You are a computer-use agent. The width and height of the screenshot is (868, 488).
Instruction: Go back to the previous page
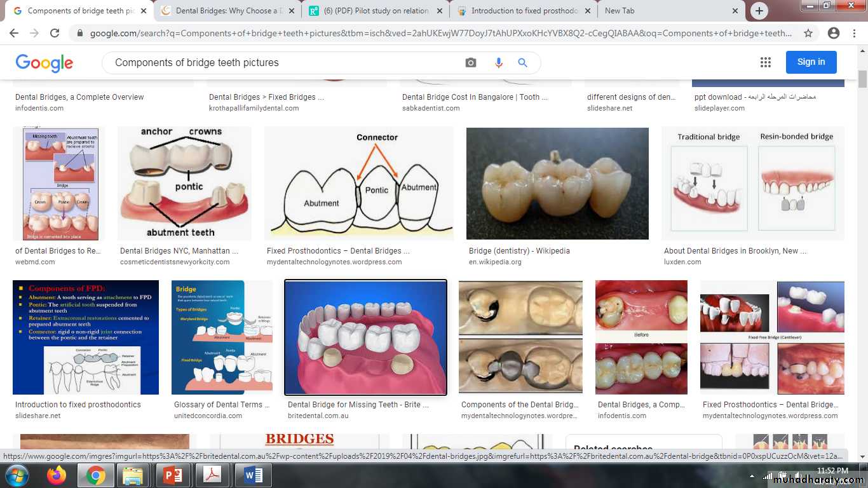click(x=14, y=34)
